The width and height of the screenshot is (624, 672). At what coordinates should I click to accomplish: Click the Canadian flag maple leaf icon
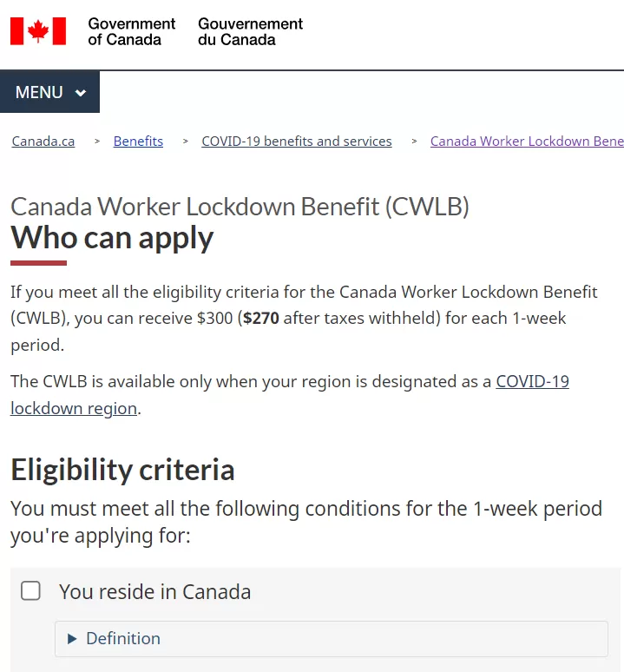point(38,31)
